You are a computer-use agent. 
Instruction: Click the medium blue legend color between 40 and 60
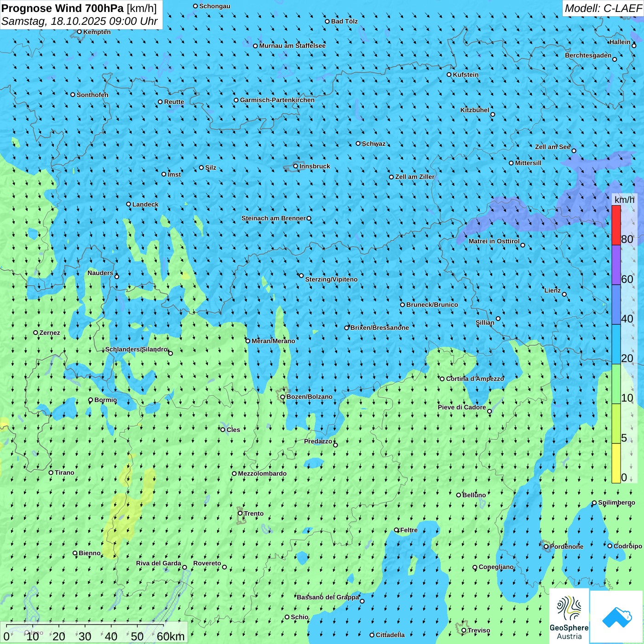[616, 305]
